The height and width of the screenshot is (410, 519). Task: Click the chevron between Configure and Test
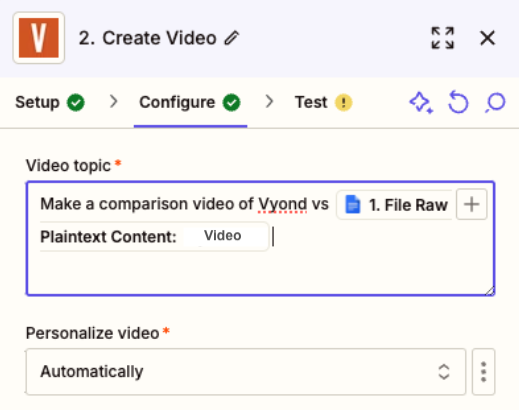269,102
